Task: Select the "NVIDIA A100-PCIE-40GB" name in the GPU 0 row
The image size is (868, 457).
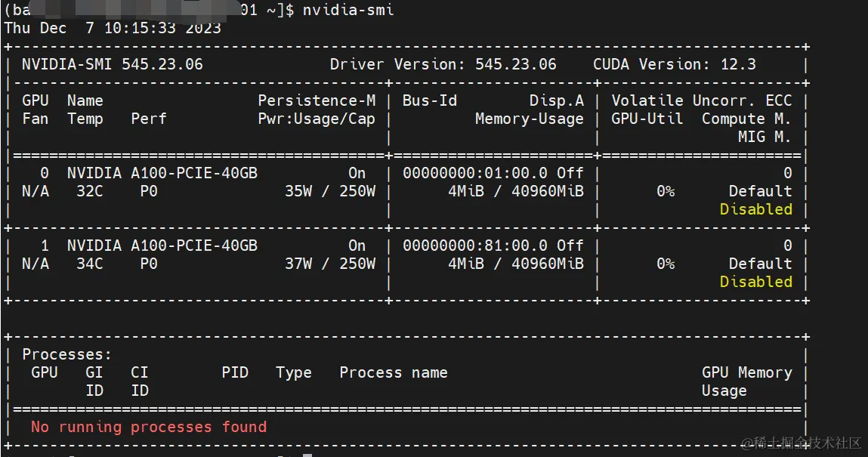Action: coord(162,173)
